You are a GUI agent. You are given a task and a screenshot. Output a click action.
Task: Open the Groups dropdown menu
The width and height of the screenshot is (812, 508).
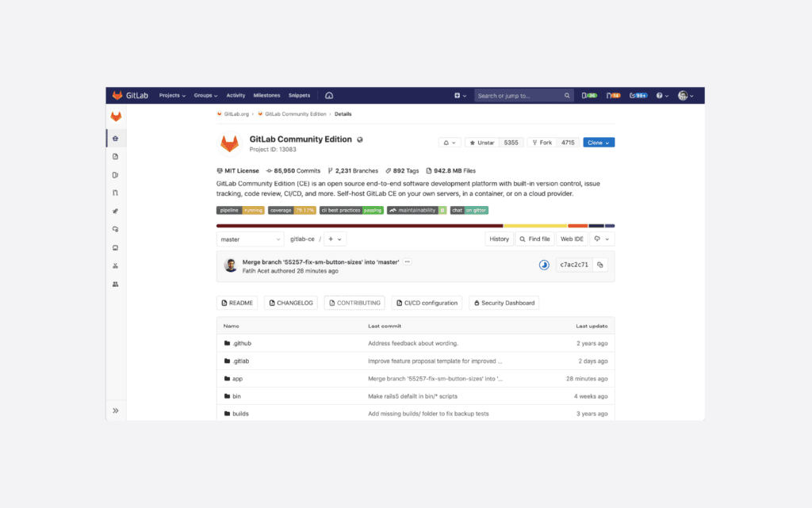(x=205, y=96)
